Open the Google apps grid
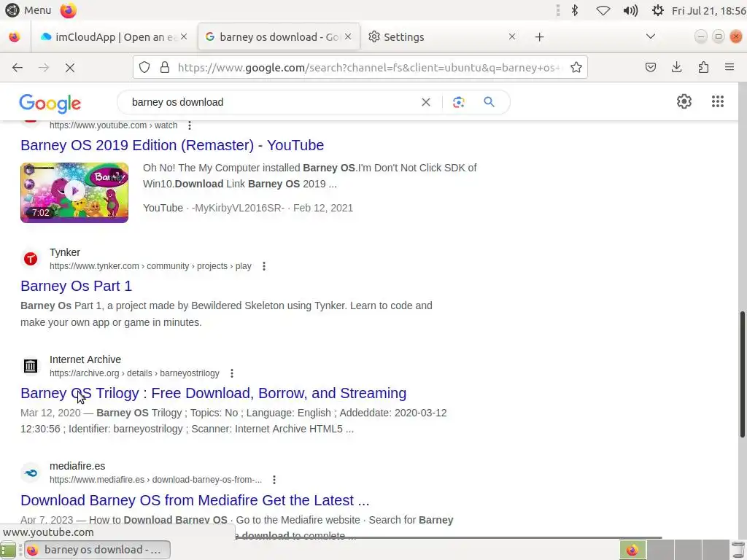This screenshot has height=560, width=747. 718,101
